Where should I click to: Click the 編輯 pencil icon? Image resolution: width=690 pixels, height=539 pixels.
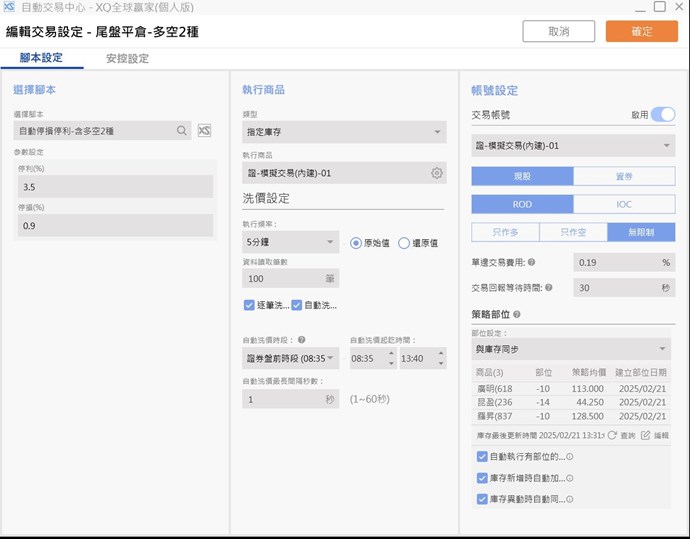pyautogui.click(x=646, y=436)
